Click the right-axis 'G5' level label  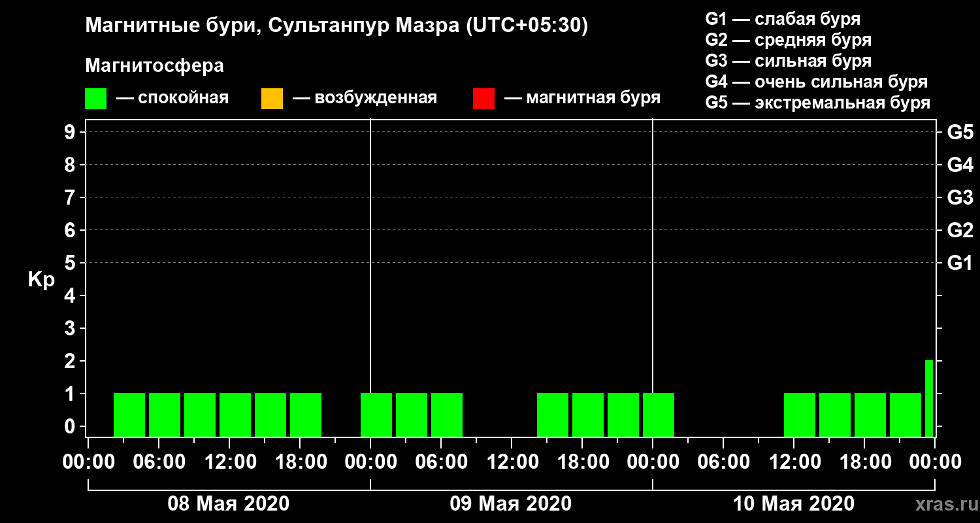pyautogui.click(x=960, y=132)
